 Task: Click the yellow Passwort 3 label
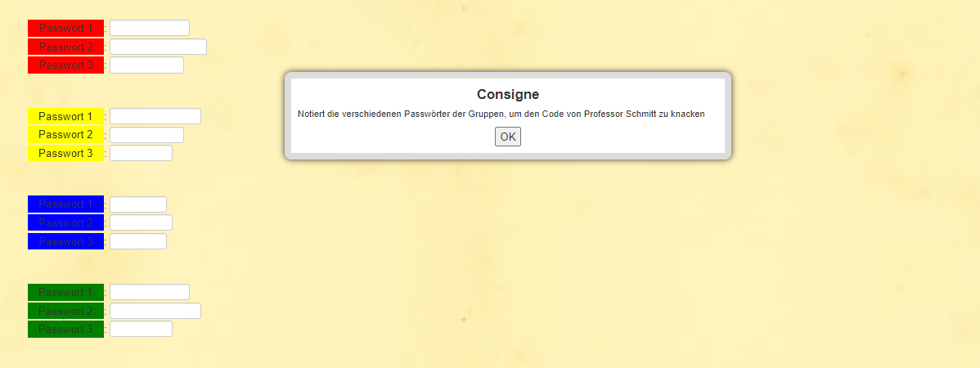(x=65, y=153)
